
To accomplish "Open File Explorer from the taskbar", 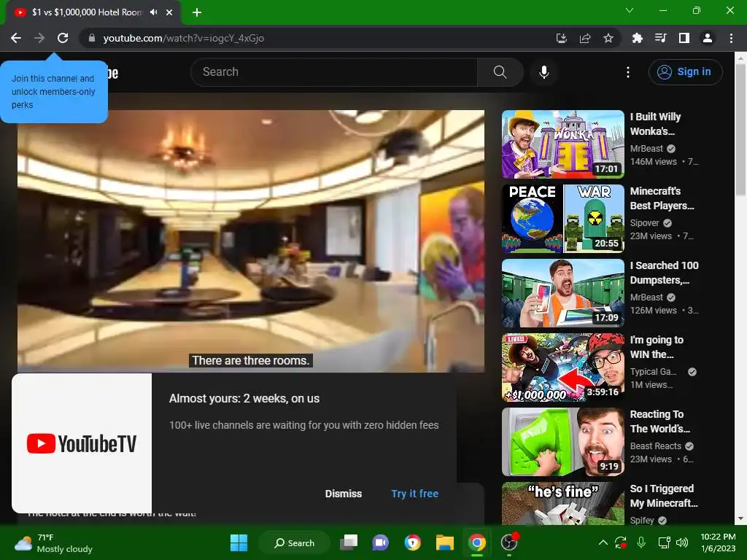I will [x=444, y=542].
